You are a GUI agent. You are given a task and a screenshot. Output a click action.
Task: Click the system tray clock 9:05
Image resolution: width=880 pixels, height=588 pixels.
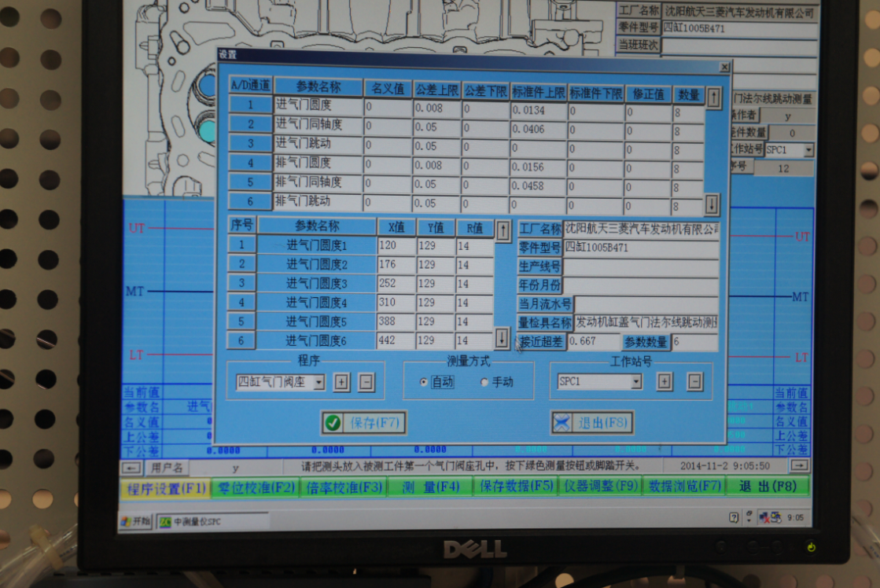click(795, 517)
